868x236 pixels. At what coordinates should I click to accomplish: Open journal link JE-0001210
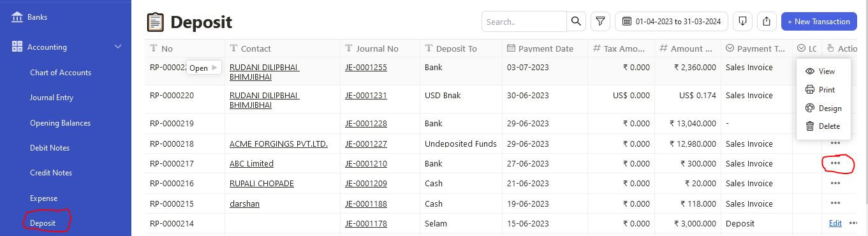tap(366, 164)
